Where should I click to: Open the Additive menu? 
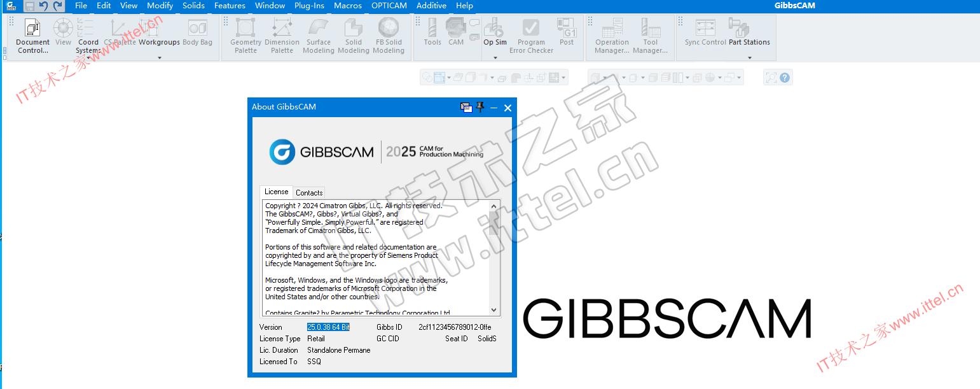[x=431, y=6]
